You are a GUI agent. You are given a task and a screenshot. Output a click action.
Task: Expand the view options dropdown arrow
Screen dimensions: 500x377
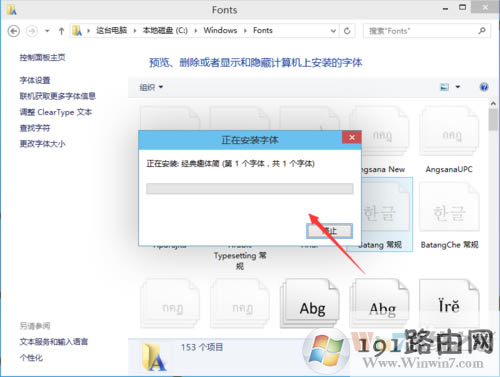coord(458,87)
